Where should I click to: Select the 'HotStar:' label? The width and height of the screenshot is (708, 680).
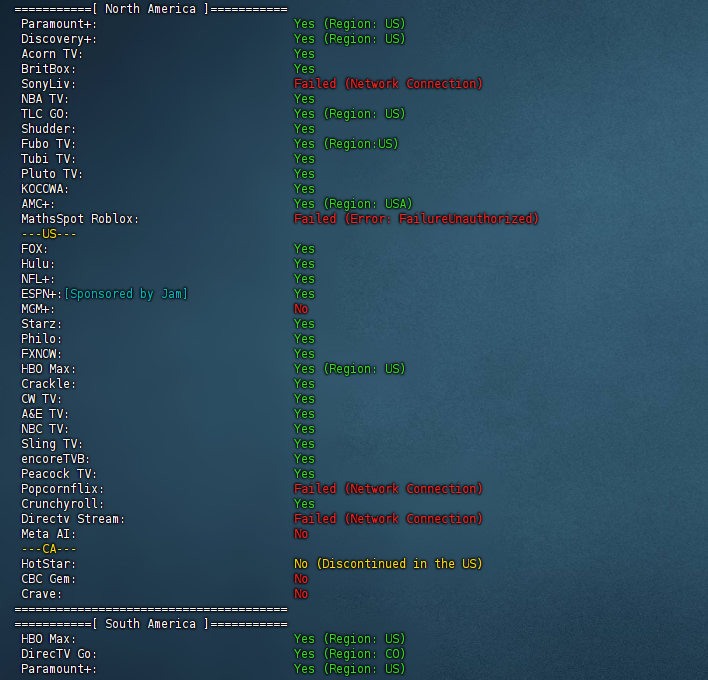tap(48, 564)
